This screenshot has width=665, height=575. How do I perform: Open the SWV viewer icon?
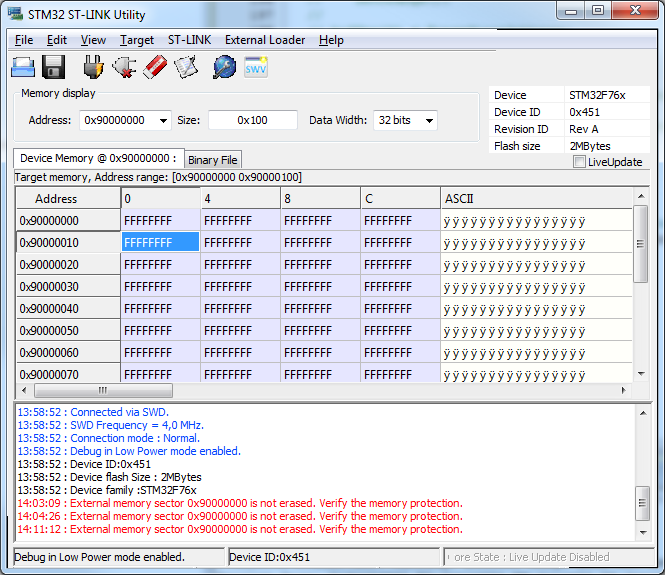coord(256,67)
